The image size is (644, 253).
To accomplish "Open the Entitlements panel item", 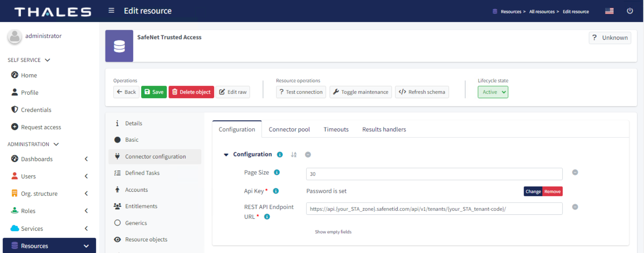I will coord(155,206).
